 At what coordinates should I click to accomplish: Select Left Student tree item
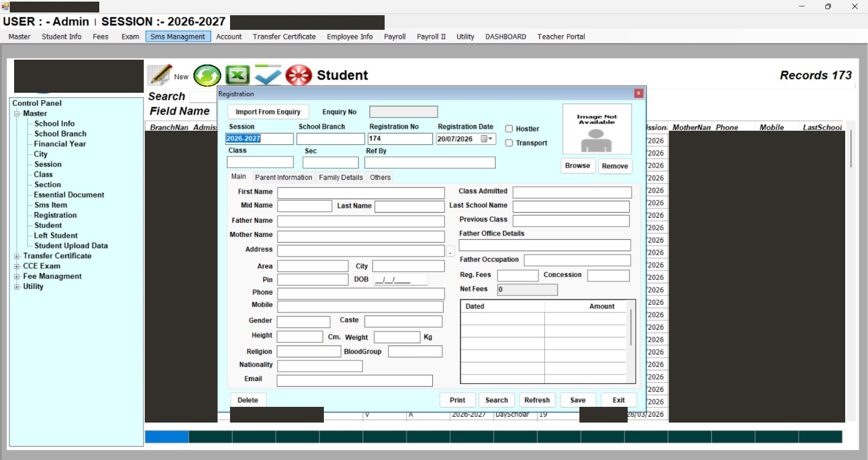point(56,235)
